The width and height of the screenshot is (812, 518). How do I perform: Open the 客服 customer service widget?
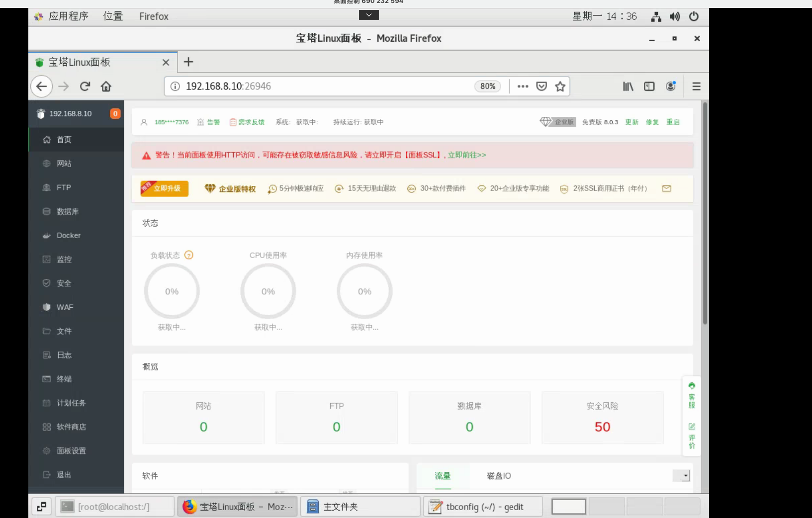(692, 395)
